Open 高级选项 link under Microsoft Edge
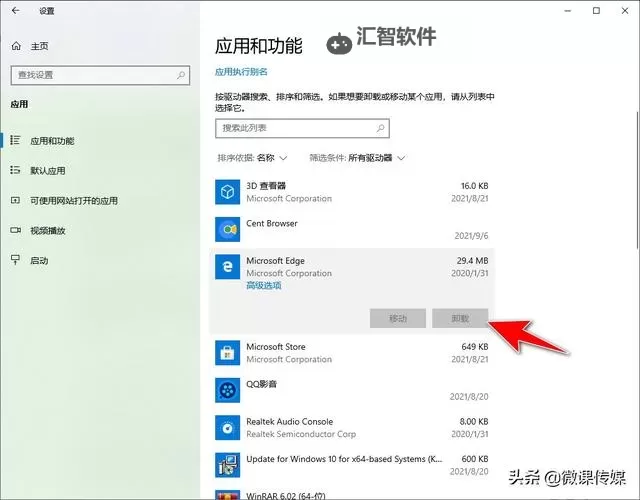Image resolution: width=640 pixels, height=500 pixels. [264, 285]
